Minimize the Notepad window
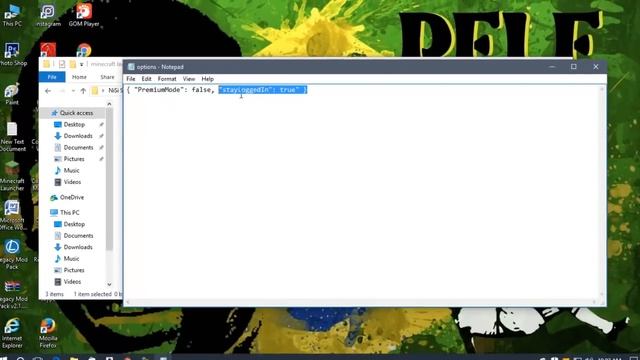 coord(552,67)
